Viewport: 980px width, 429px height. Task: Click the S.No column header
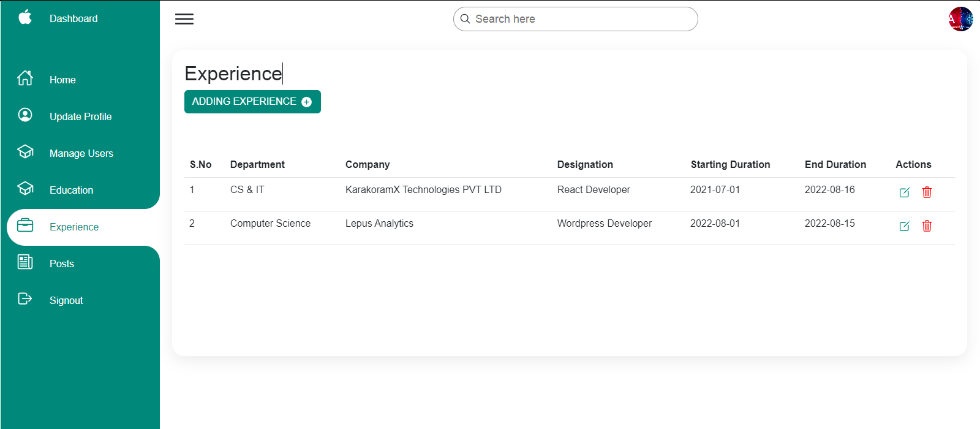[201, 164]
